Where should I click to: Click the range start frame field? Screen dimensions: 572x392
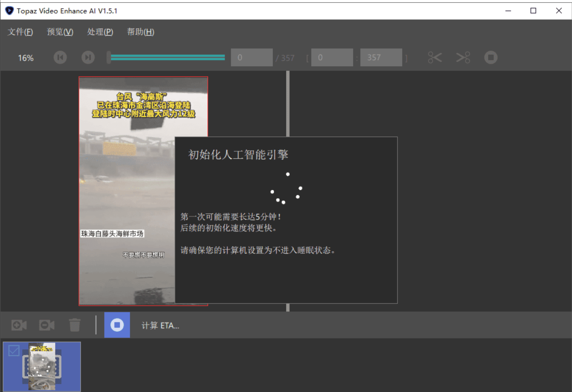coord(332,58)
